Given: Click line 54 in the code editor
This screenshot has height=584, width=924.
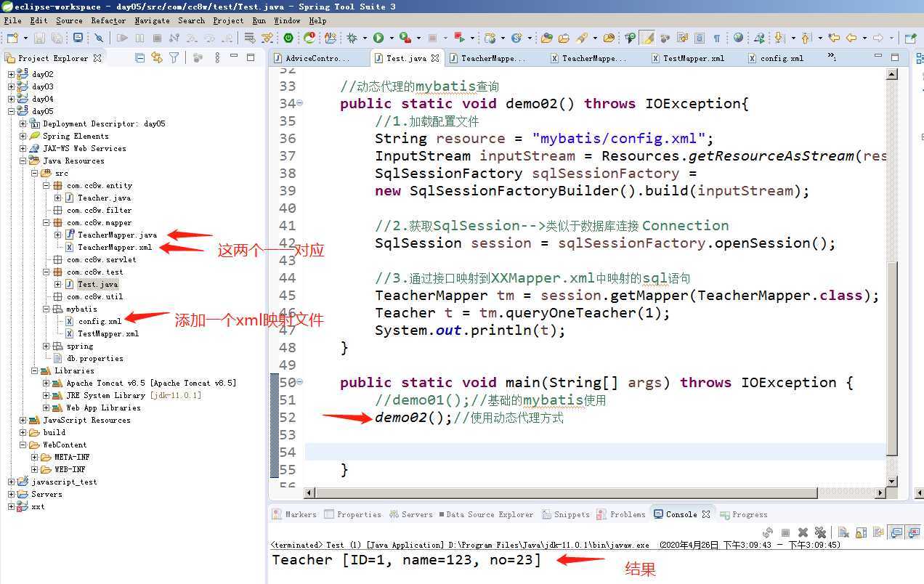Looking at the screenshot, I should tap(596, 452).
